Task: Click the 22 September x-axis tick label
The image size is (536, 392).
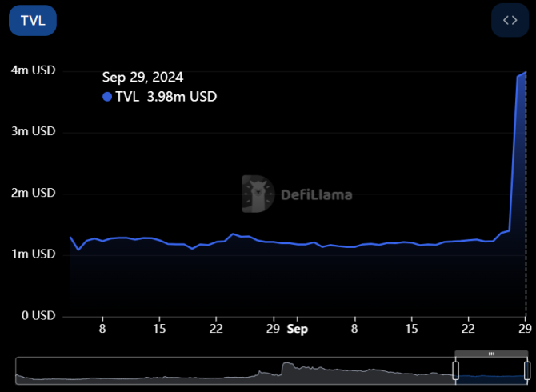Action: 468,329
